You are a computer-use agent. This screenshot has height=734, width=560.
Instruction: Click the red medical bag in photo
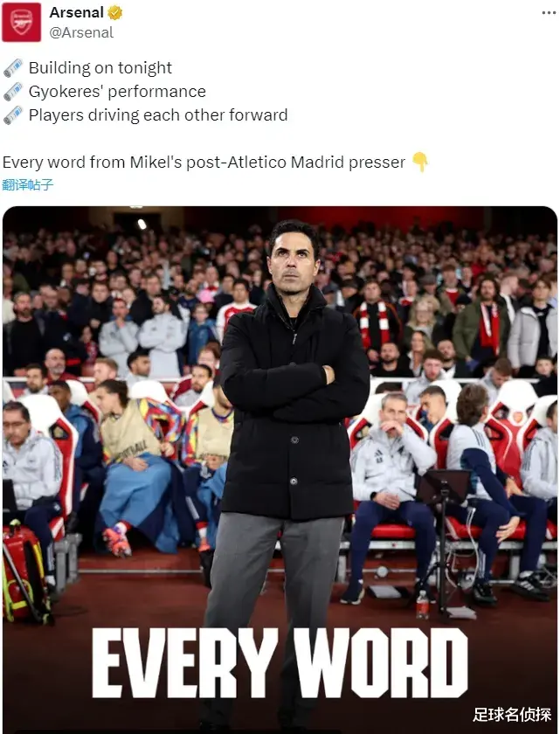[24, 573]
